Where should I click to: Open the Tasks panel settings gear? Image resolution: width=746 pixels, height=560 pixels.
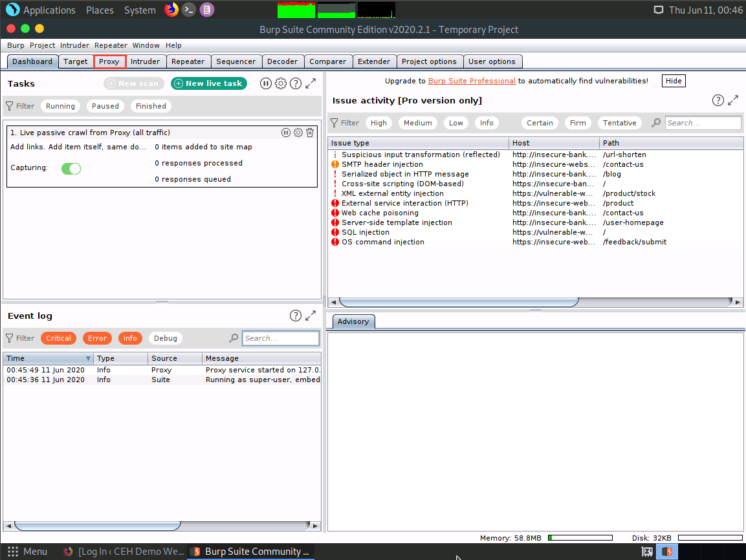tap(281, 83)
